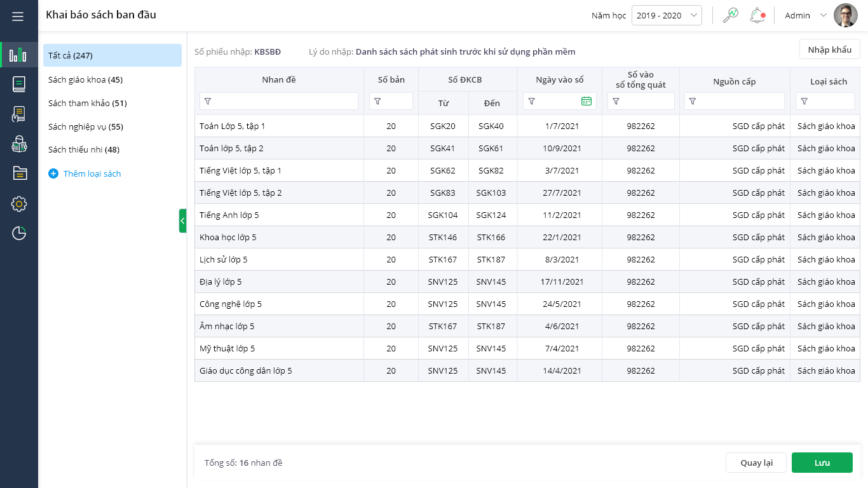The width and height of the screenshot is (868, 488).
Task: Select the Tất cả (247) category
Action: pos(112,55)
